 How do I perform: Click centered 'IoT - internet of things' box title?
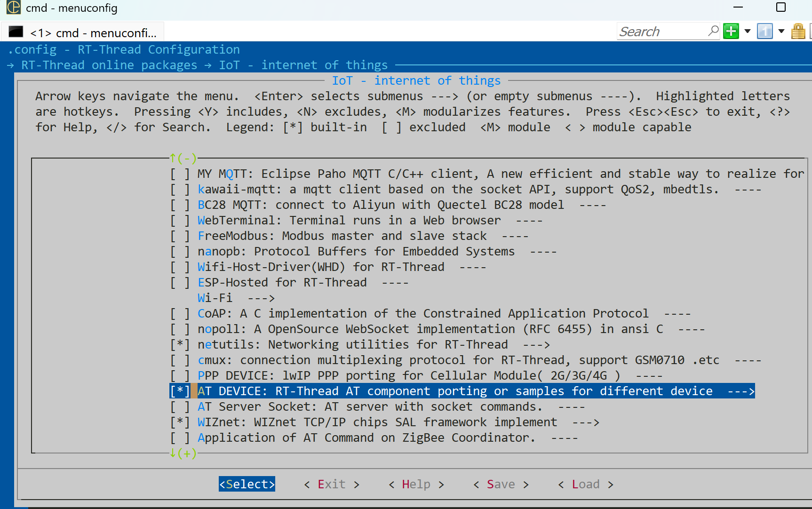pyautogui.click(x=416, y=80)
